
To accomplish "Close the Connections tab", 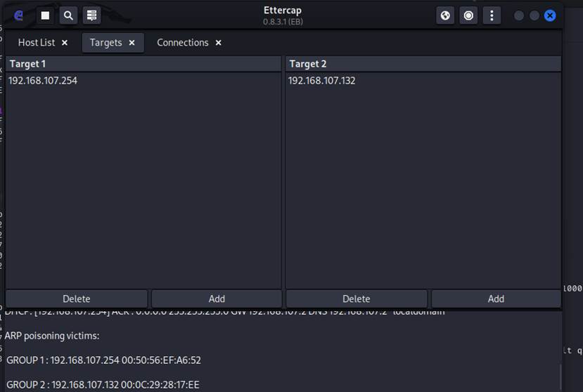I will [219, 43].
